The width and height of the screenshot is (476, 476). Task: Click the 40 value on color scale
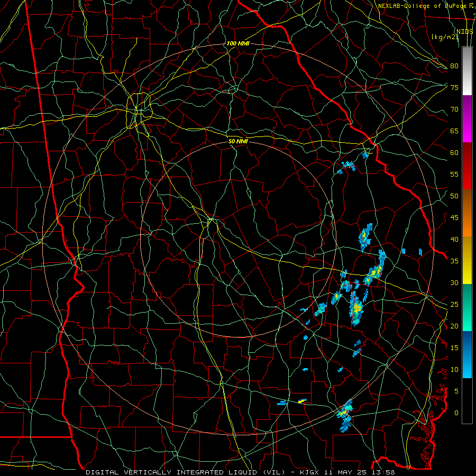click(x=454, y=239)
